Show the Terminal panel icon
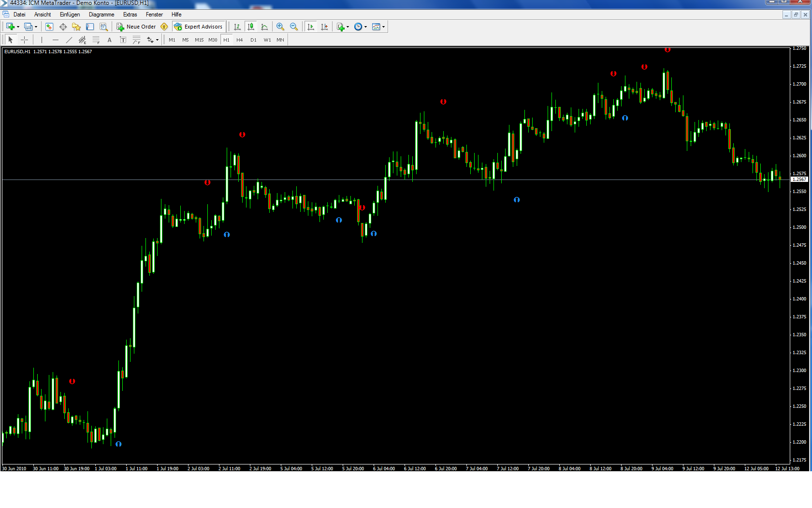This screenshot has height=508, width=812. (x=90, y=27)
